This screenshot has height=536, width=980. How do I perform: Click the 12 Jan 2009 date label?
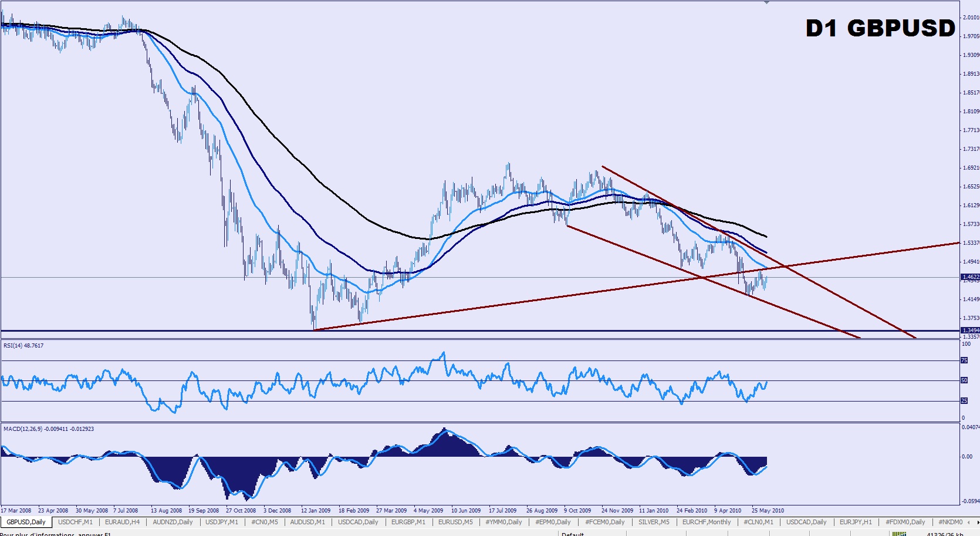[x=316, y=510]
